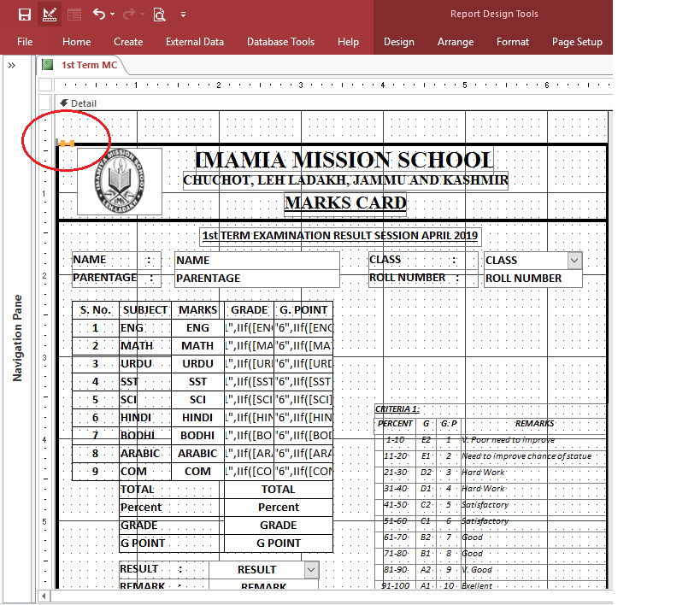Select the PERCENT header in criteria table
Viewport: 700px width, 605px height.
pos(395,423)
